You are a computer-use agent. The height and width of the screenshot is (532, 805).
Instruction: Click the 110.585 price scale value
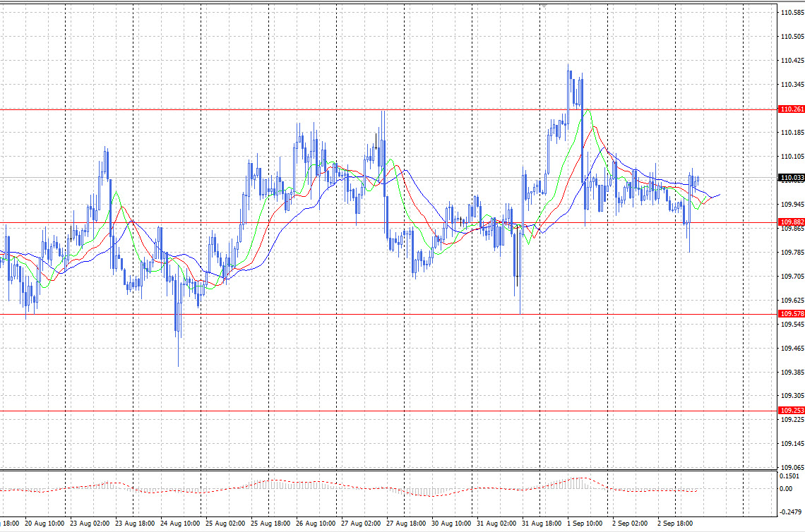point(792,12)
